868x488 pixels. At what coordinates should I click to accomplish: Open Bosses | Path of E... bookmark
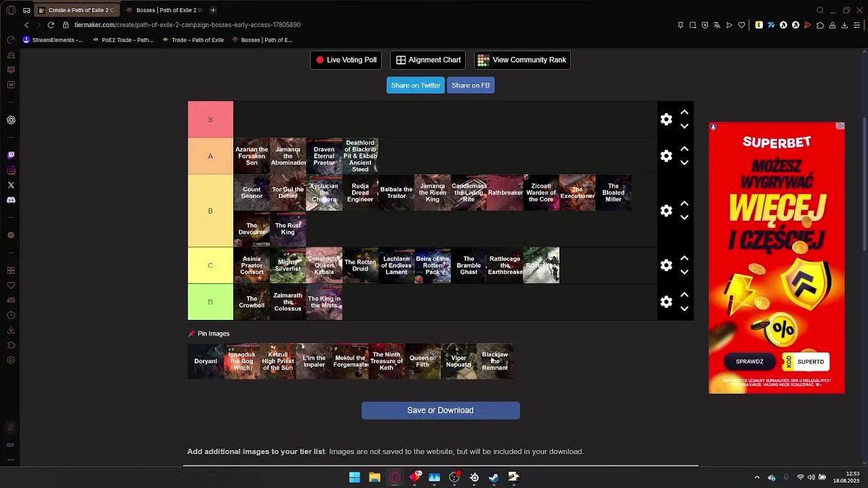pyautogui.click(x=262, y=40)
